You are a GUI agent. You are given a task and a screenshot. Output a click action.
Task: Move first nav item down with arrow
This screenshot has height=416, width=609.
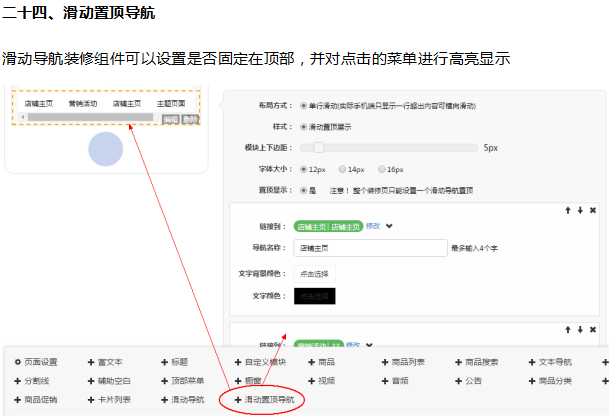tap(580, 210)
